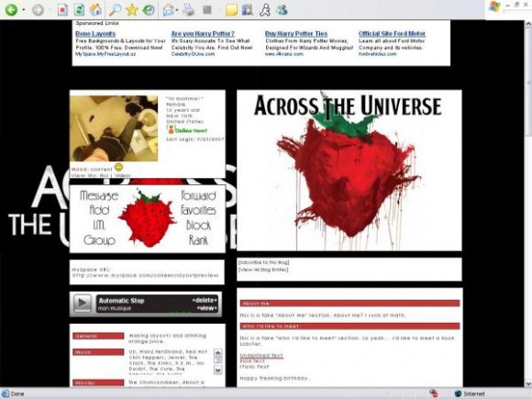This screenshot has width=532, height=399.
Task: Click the yellow note Discuss icon
Action: click(231, 10)
